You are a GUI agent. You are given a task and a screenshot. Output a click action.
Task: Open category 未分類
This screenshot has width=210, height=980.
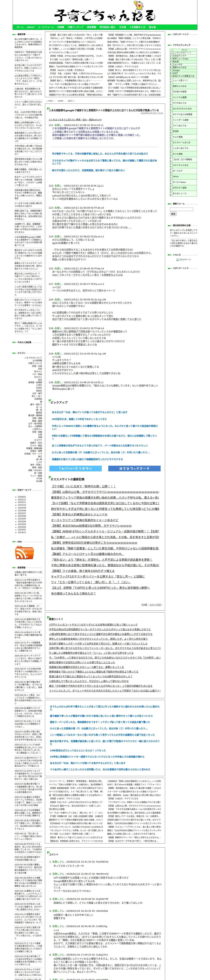(x=39, y=481)
